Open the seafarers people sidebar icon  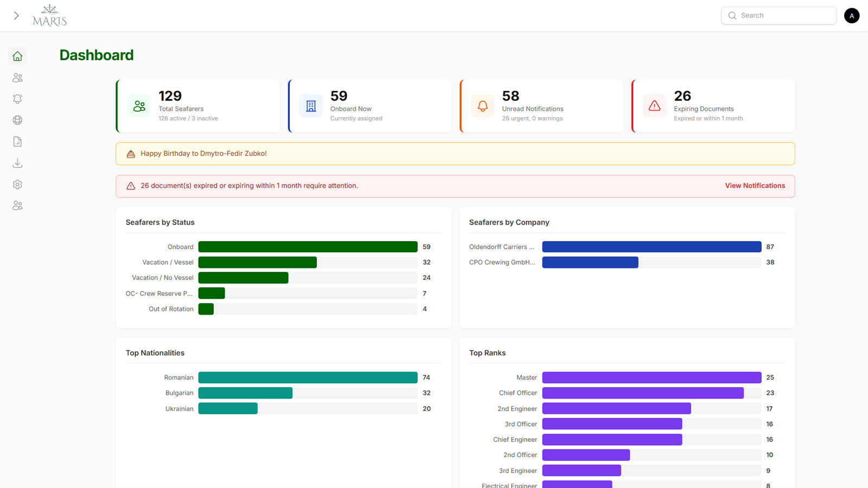[x=17, y=78]
